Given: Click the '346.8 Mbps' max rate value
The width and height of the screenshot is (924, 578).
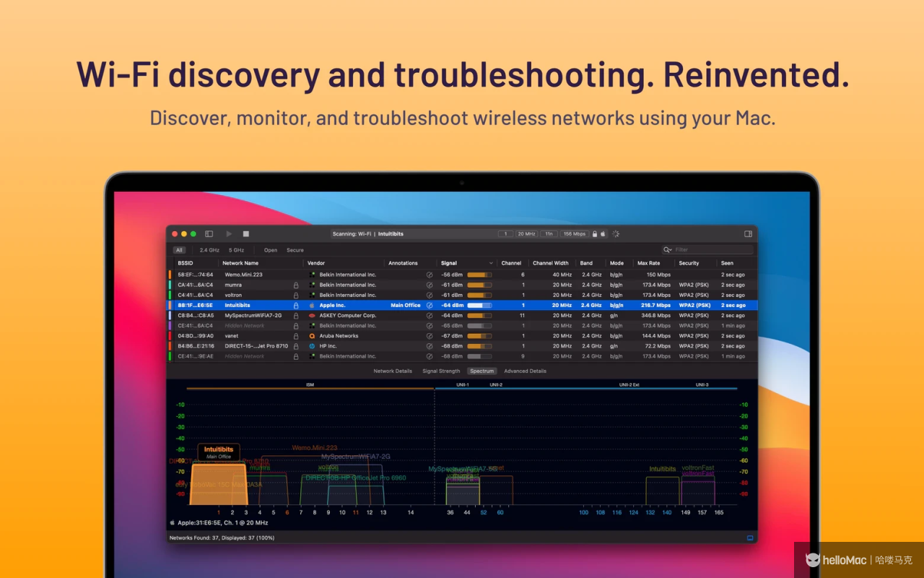Looking at the screenshot, I should pyautogui.click(x=655, y=316).
